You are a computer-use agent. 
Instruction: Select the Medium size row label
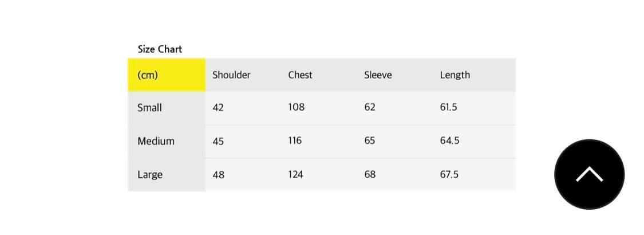156,141
